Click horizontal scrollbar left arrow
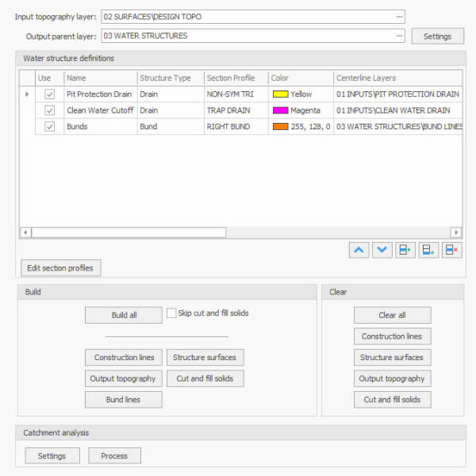Viewport: 476px width, 476px height. click(25, 232)
